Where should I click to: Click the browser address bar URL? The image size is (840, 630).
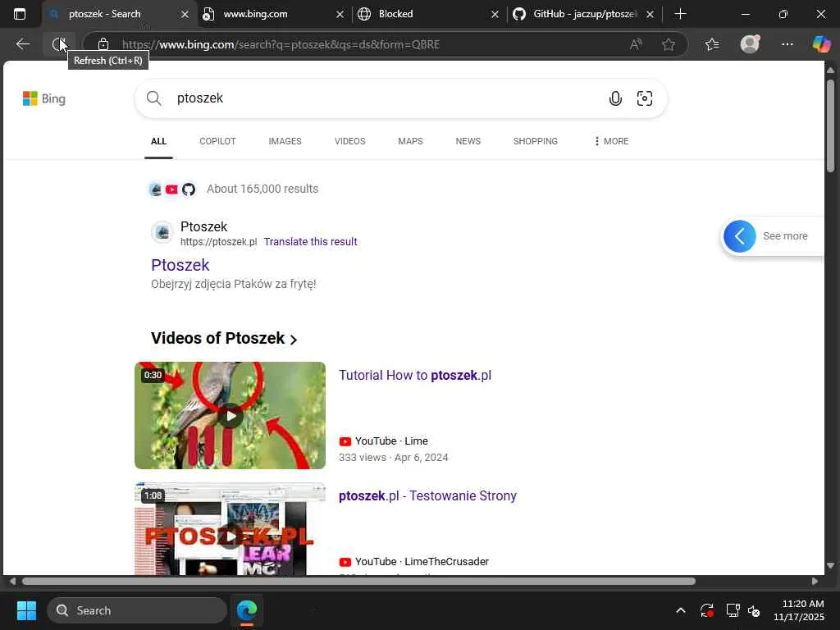coord(281,44)
